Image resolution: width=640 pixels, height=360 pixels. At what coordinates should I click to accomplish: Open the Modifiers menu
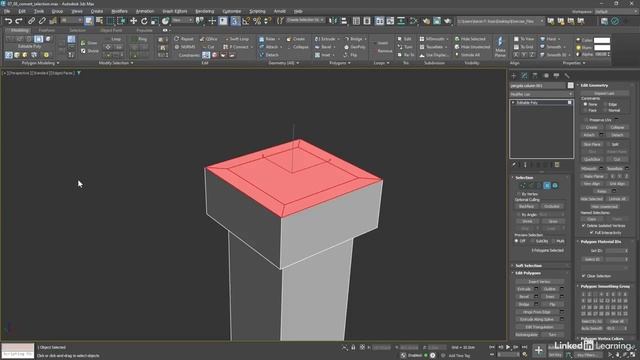tap(119, 11)
